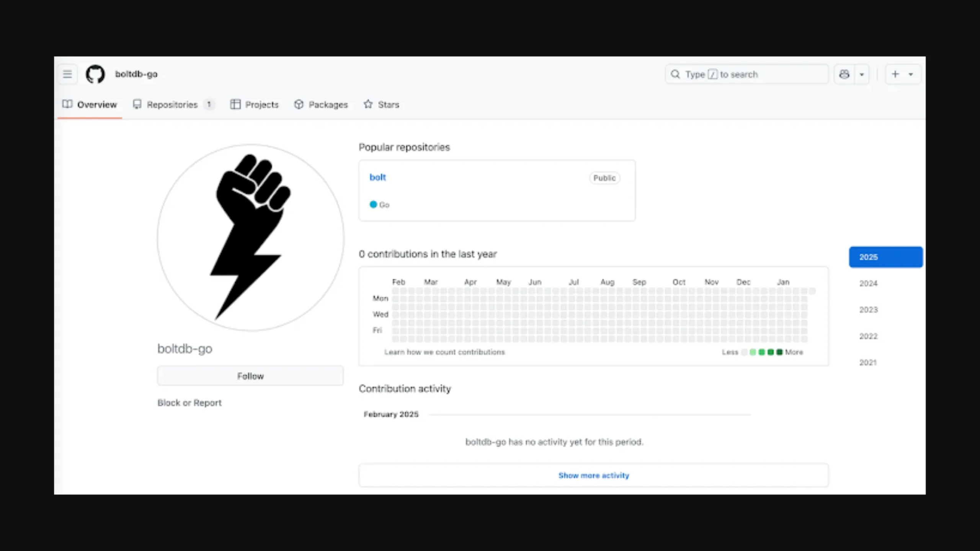
Task: Expand the Copilot dropdown arrow
Action: 862,74
